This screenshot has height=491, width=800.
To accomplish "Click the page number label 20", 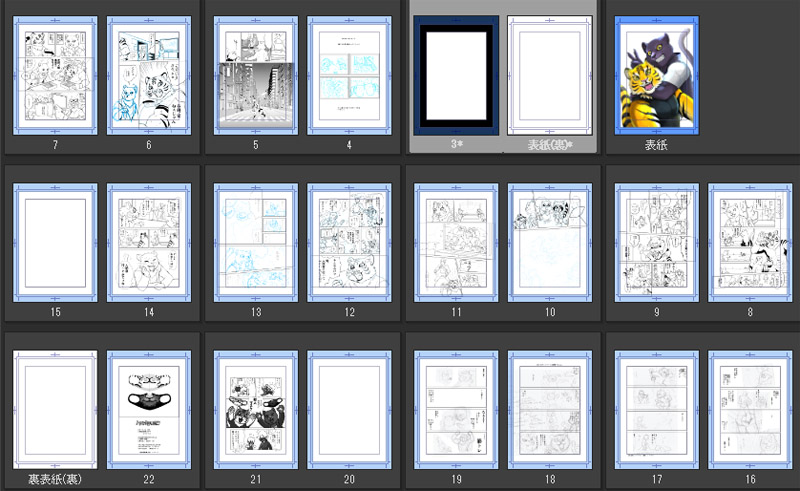I will coord(349,479).
